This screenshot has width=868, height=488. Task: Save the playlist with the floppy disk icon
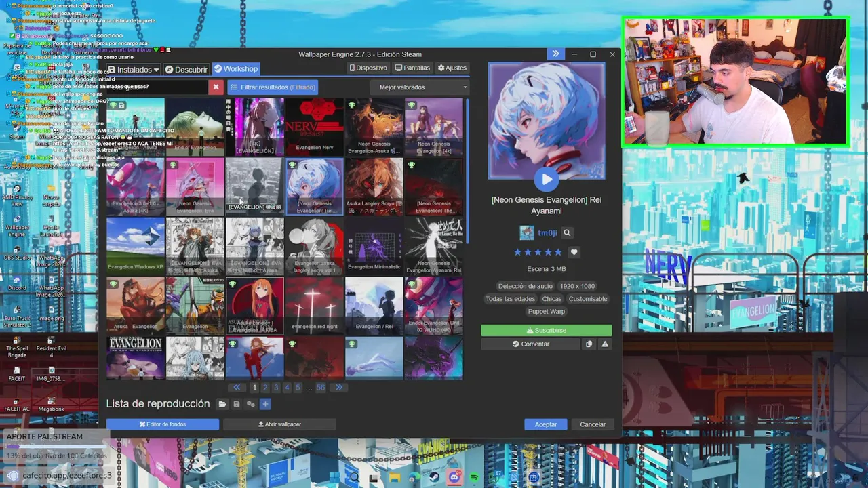(236, 404)
